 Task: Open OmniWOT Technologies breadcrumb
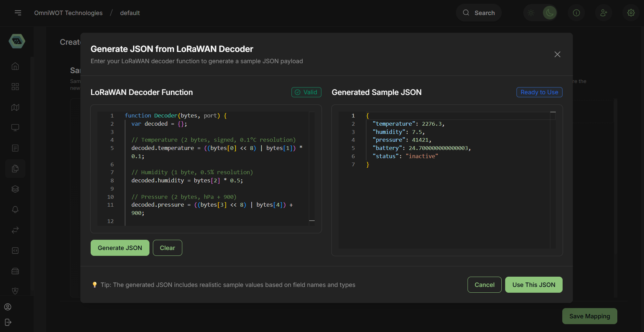tap(68, 13)
